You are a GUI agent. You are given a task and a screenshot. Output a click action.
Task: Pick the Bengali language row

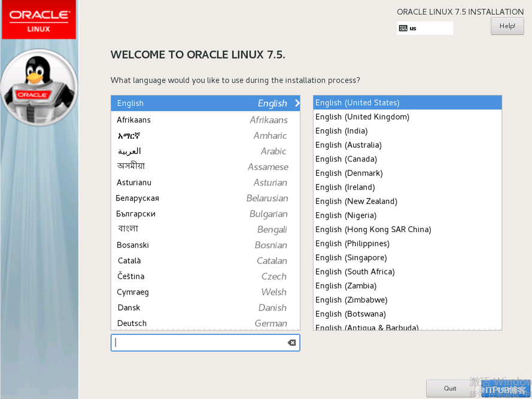point(205,229)
